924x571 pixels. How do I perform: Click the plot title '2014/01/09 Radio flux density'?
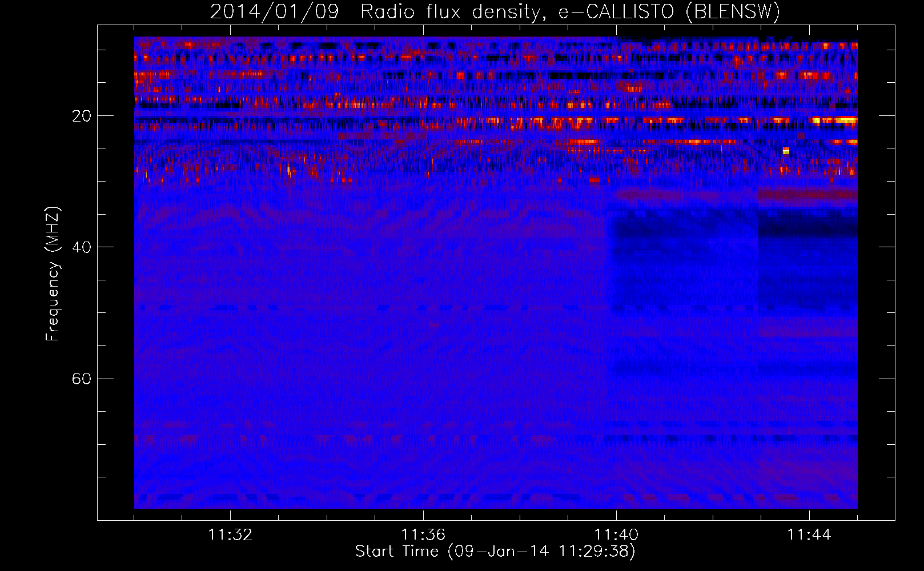click(374, 12)
